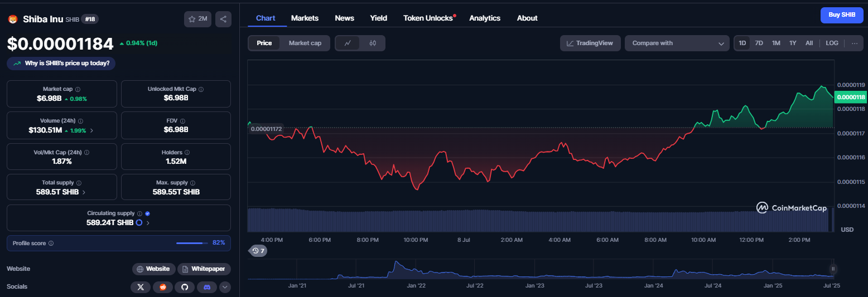Open the Yield tab
868x297 pixels.
point(378,18)
